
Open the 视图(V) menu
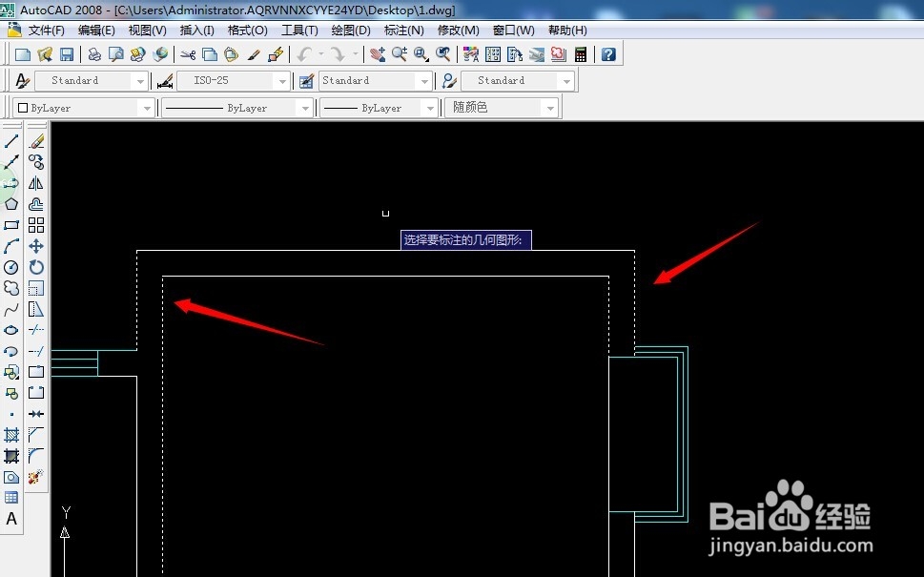coord(147,31)
